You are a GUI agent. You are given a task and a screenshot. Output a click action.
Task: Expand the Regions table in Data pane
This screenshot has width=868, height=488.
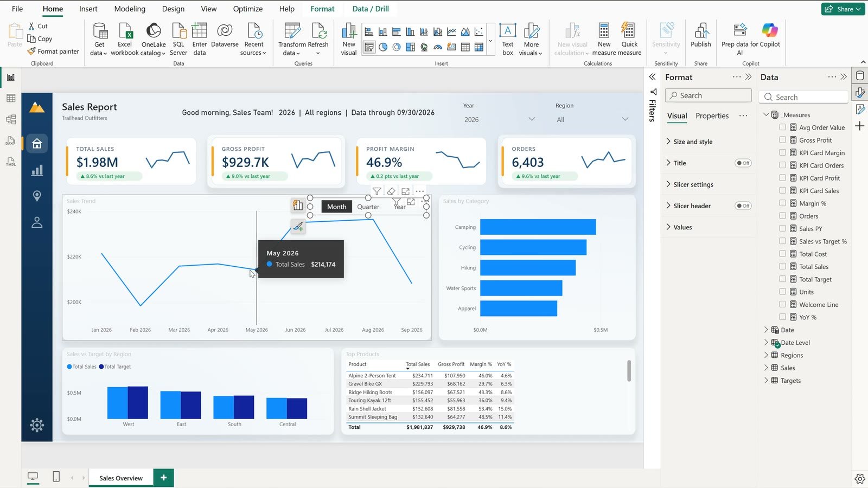pyautogui.click(x=766, y=355)
